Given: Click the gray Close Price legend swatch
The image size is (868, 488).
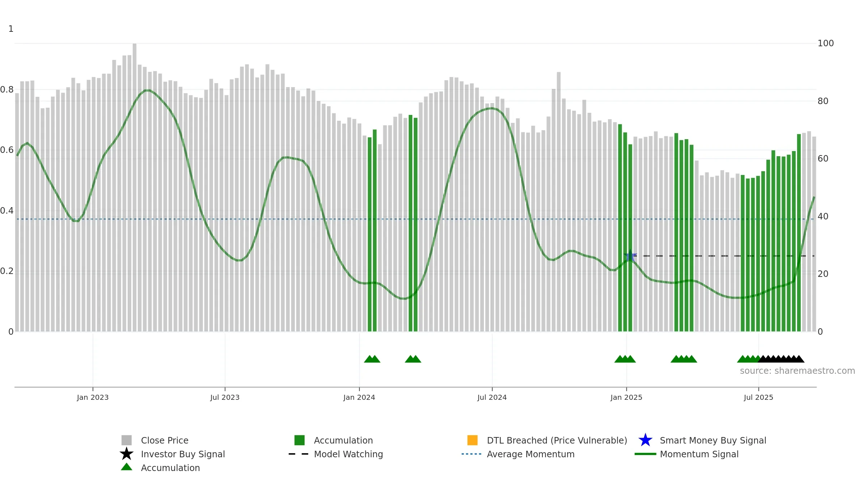Looking at the screenshot, I should pos(126,440).
